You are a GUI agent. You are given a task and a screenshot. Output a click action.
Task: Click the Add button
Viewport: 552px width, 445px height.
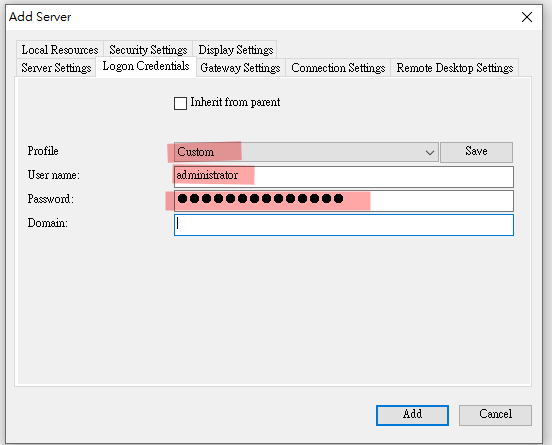click(x=412, y=415)
